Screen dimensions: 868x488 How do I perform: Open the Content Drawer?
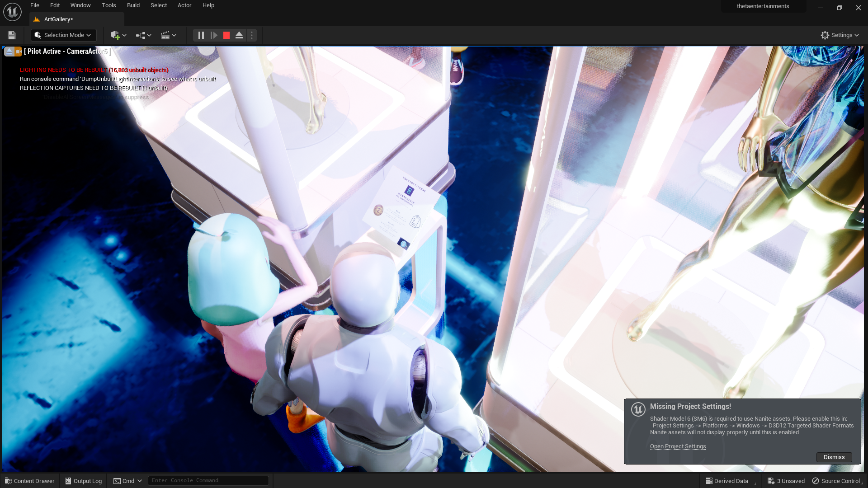30,481
